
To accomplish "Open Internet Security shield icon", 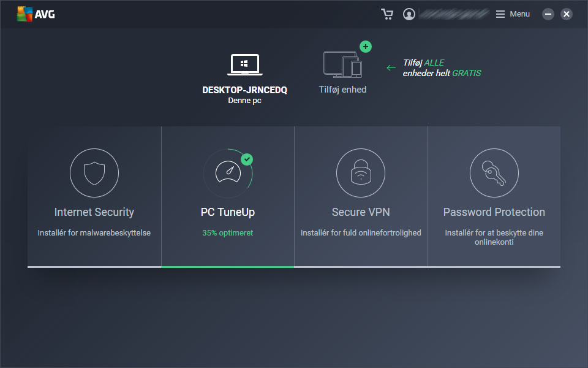I will [x=94, y=173].
